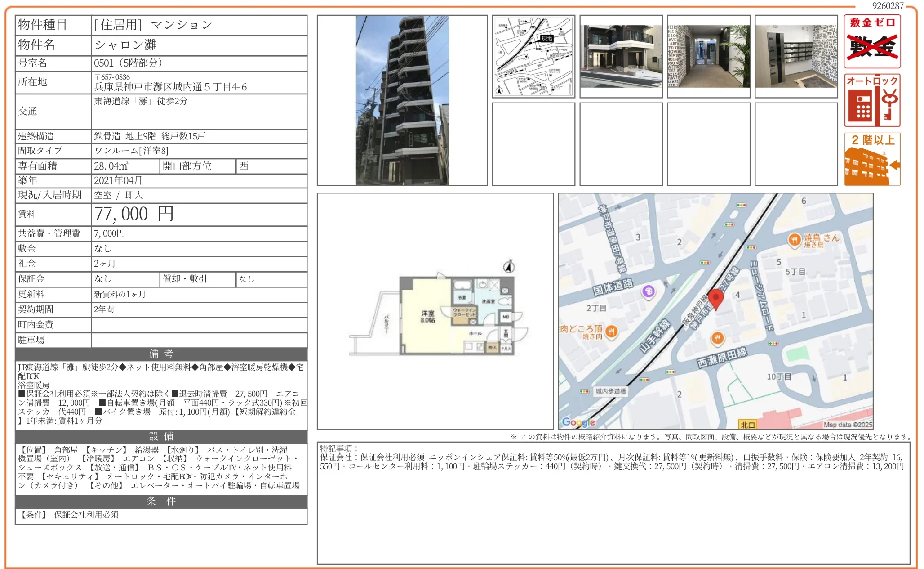The height and width of the screenshot is (569, 924).
Task: Click the red location pin on the map
Action: pos(715,299)
